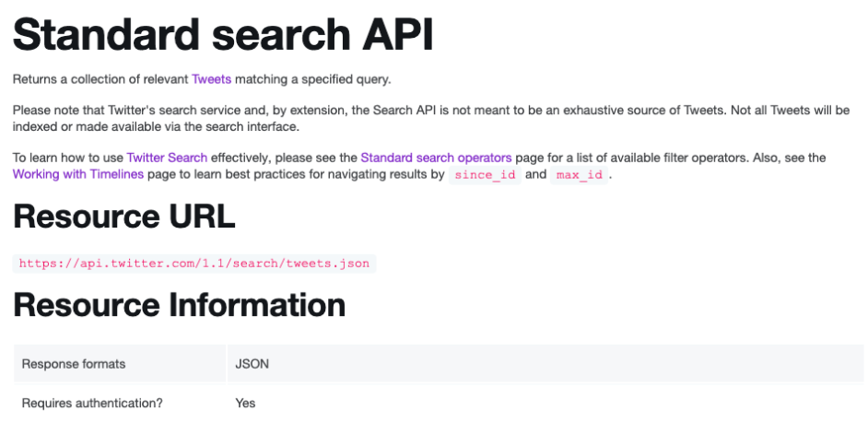Select the Requires authentication? table cell
Screen dimensions: 868x422
(120, 403)
